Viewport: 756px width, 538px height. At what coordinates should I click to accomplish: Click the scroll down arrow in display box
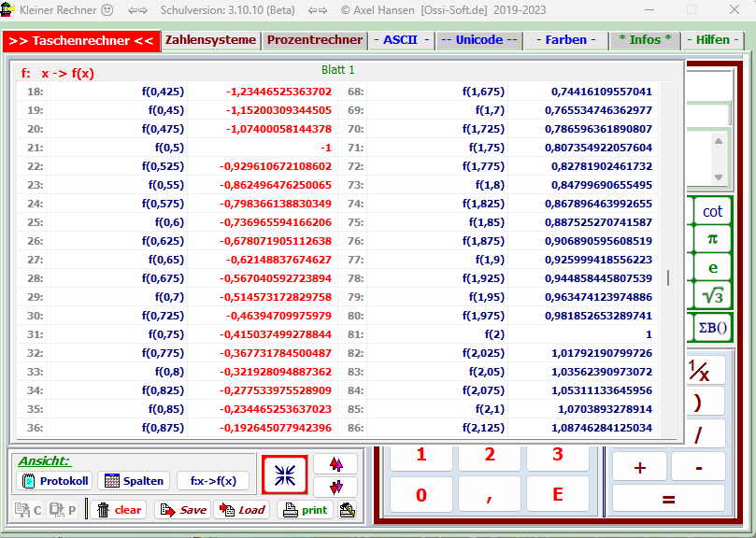(x=718, y=177)
